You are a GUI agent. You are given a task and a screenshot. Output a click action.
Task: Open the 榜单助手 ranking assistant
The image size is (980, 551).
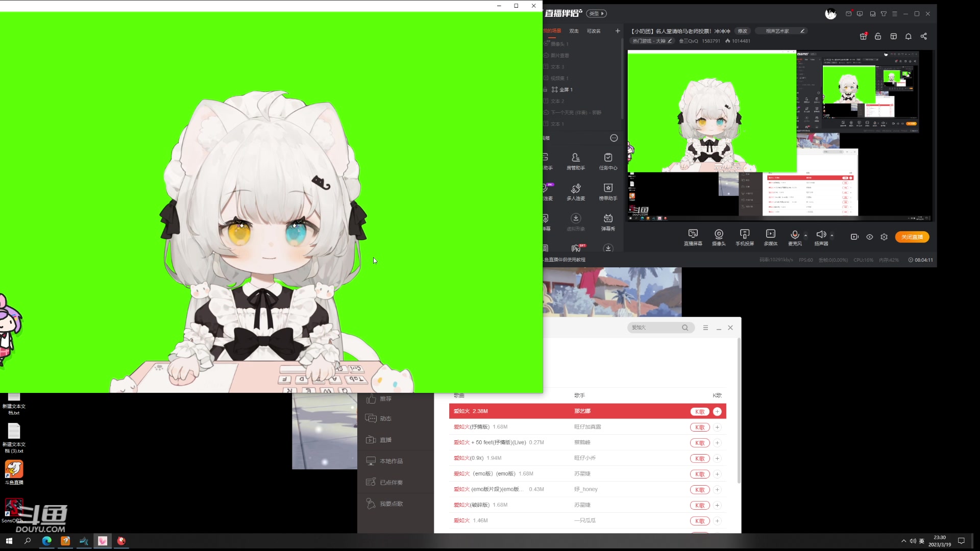(x=608, y=191)
